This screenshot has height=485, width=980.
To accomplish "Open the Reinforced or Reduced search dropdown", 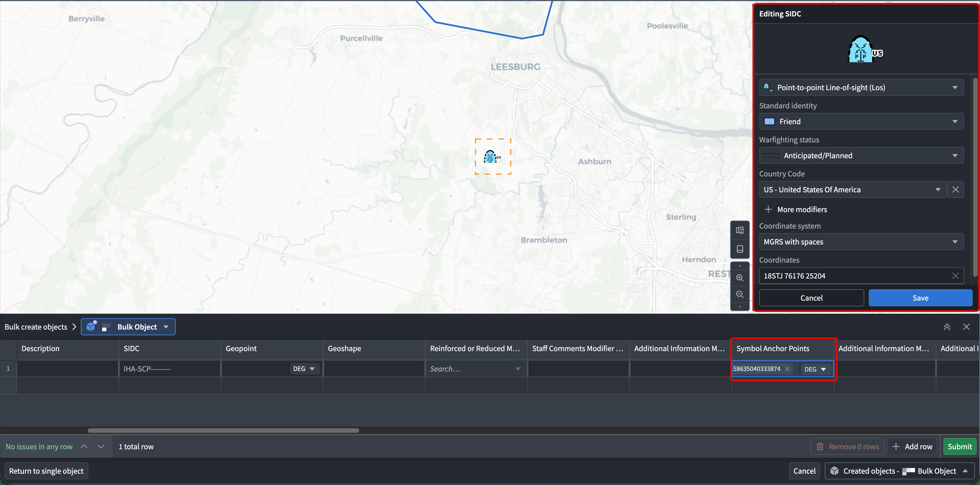I will pos(476,369).
